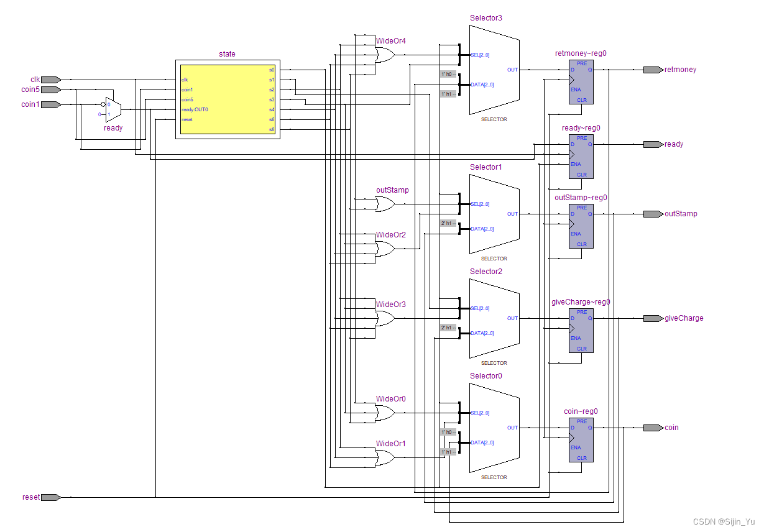Click the WideOr3 OR gate
764x532 pixels.
[x=385, y=318]
